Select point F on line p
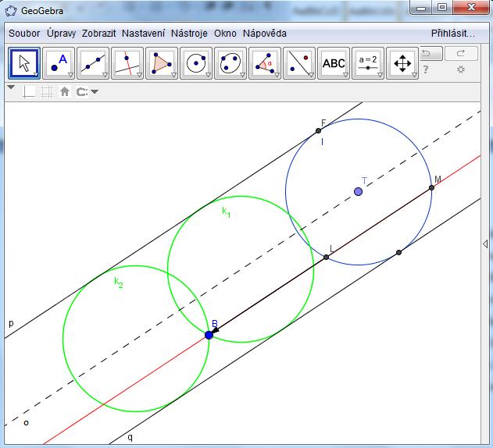This screenshot has width=493, height=448. (x=318, y=130)
